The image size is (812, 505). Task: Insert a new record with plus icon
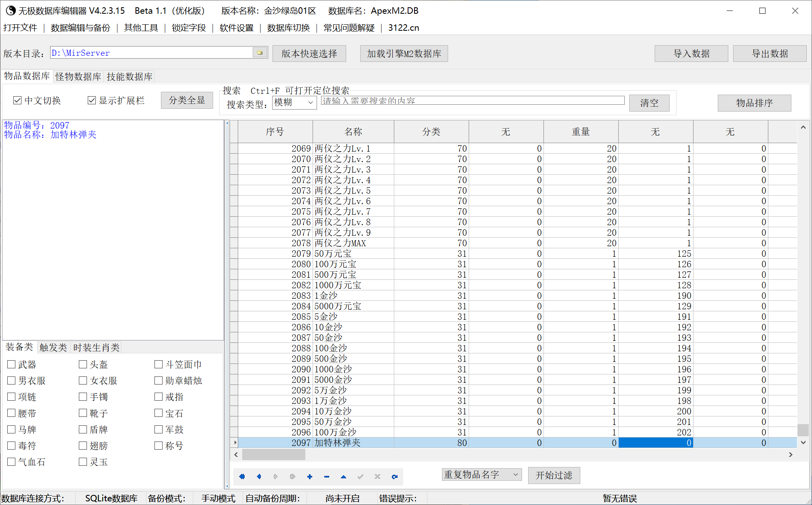tap(310, 476)
